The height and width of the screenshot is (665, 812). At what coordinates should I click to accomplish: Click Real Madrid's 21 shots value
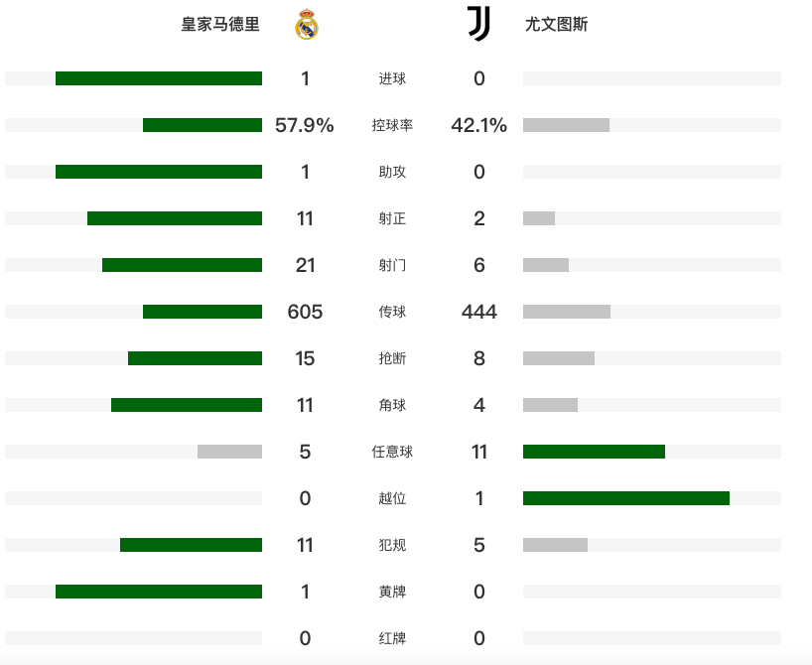click(x=305, y=265)
